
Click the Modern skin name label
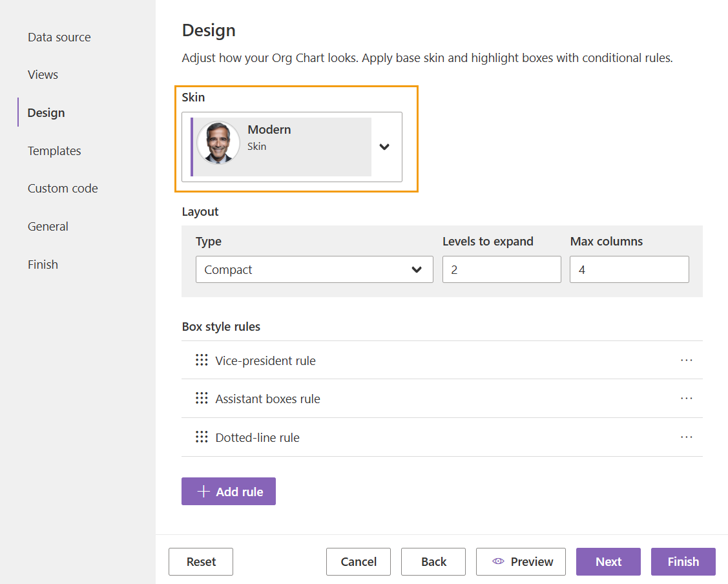click(x=269, y=129)
